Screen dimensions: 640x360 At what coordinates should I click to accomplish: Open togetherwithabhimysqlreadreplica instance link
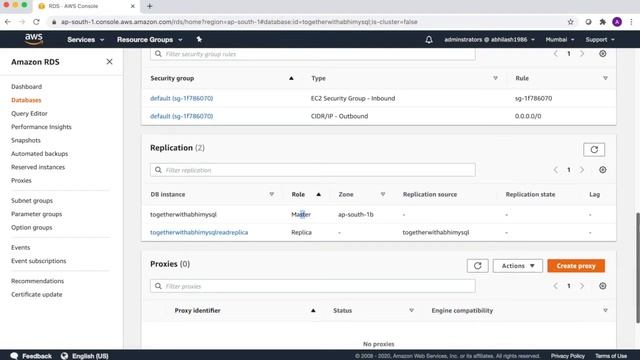[x=199, y=232]
